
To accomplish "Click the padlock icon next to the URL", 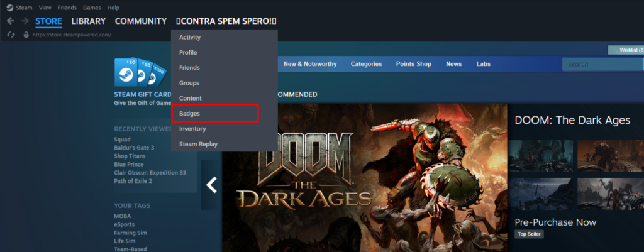I will coord(26,35).
